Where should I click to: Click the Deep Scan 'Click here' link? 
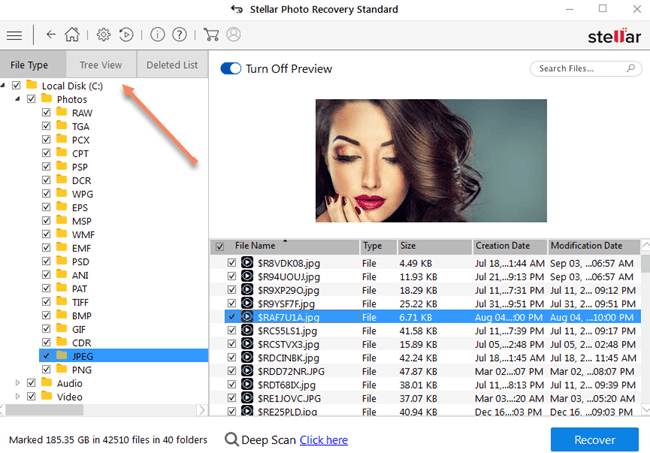(323, 440)
